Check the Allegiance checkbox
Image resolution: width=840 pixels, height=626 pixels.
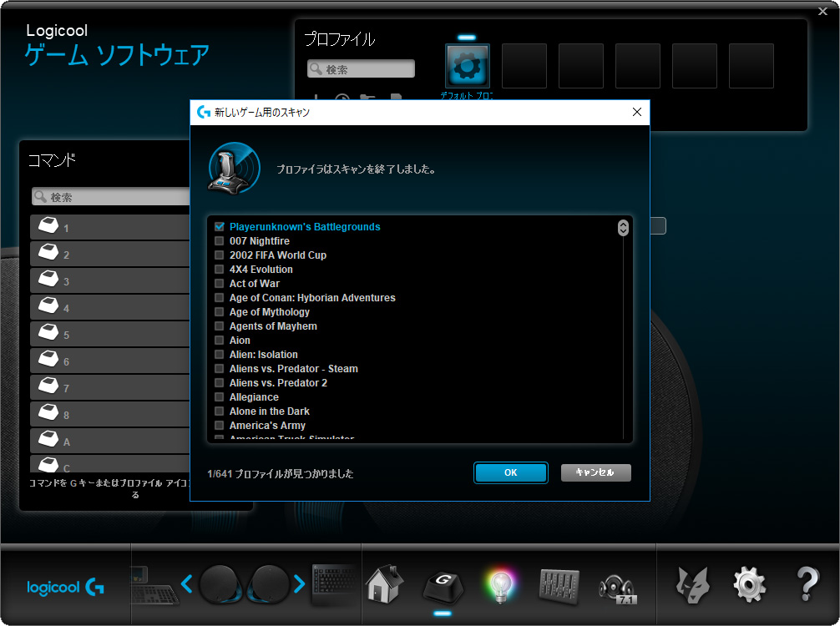[x=219, y=396]
